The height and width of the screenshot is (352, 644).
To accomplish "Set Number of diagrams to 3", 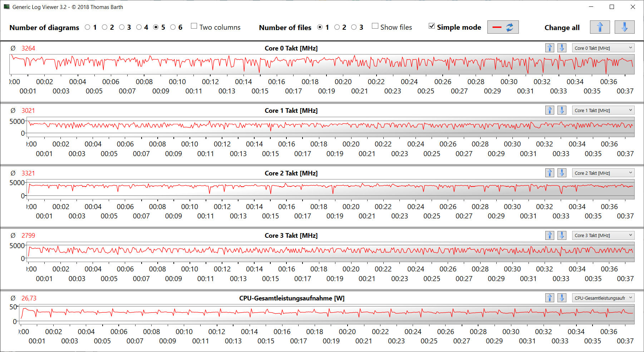I will pos(122,27).
